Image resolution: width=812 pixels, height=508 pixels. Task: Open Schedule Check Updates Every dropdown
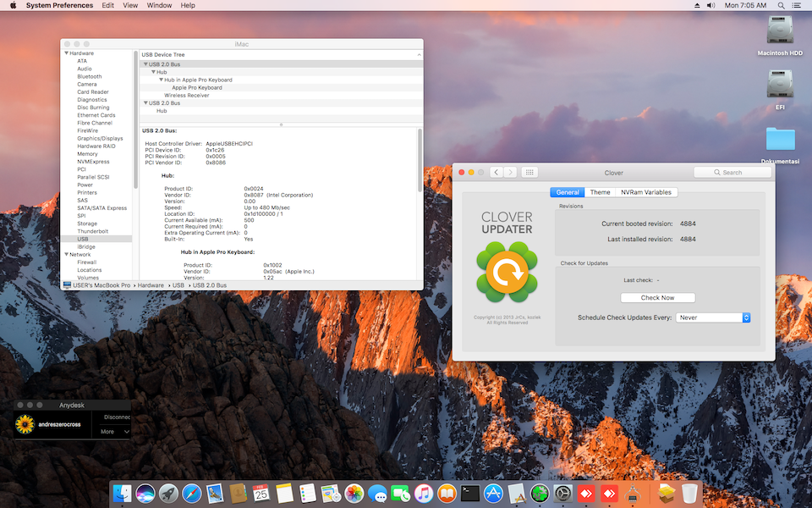(x=712, y=317)
